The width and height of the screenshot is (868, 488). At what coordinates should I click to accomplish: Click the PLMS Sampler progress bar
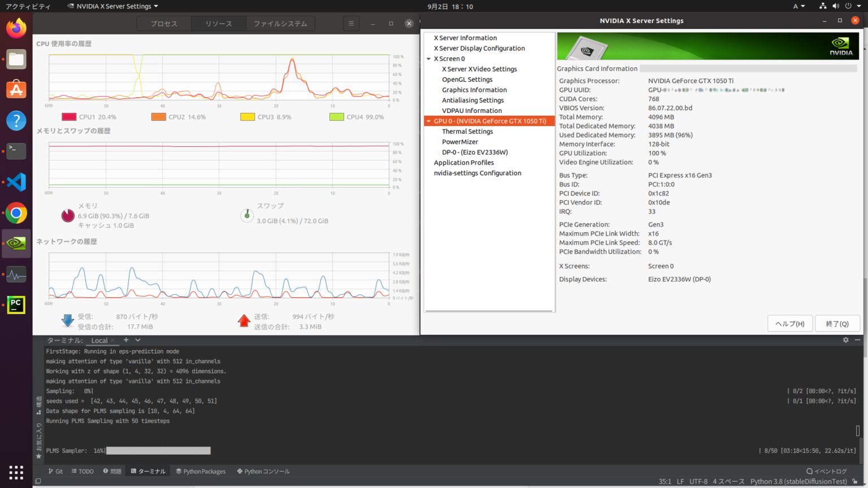[158, 450]
